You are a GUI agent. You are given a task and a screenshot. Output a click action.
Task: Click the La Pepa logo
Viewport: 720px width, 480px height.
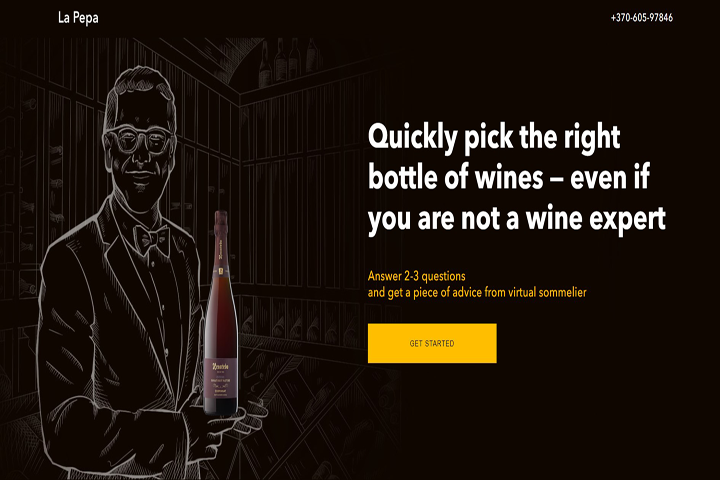(x=78, y=17)
